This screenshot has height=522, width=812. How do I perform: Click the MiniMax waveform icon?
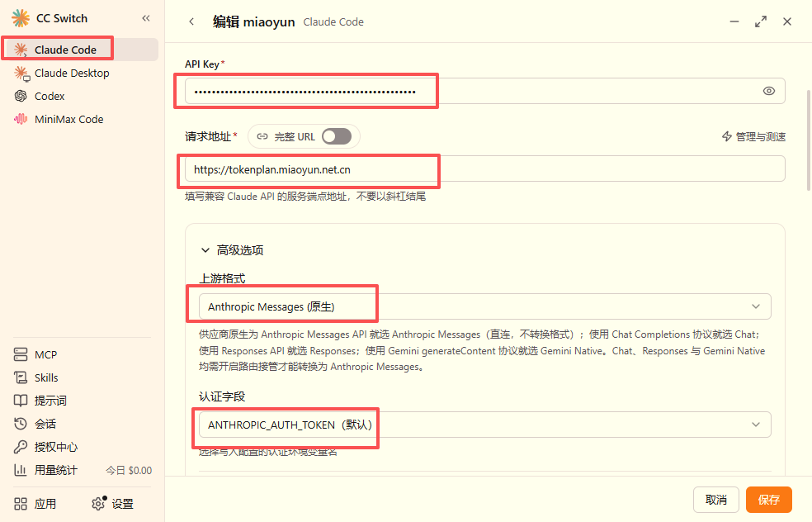pyautogui.click(x=21, y=119)
